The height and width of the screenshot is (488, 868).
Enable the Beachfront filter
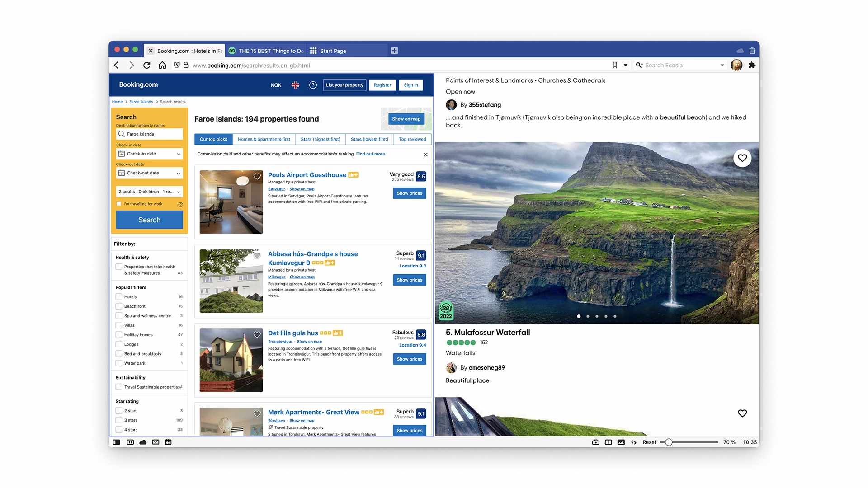[x=119, y=306]
